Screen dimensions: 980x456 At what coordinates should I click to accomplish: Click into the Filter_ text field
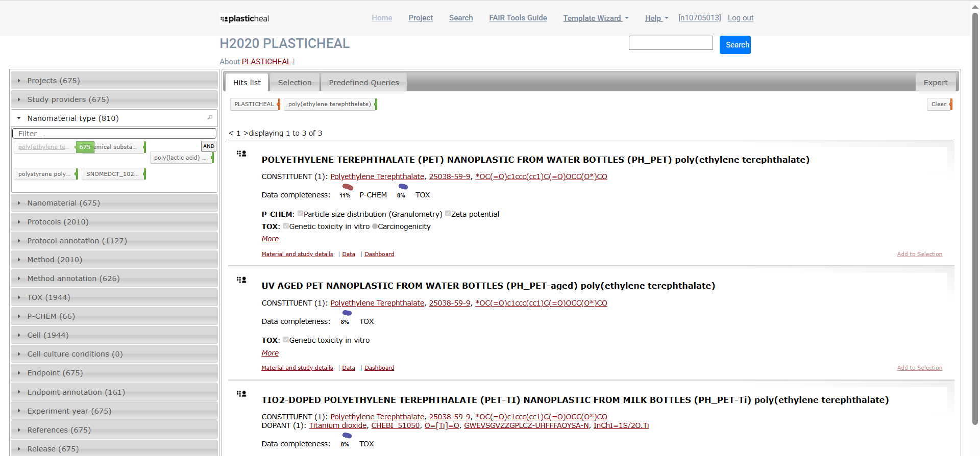pos(114,134)
